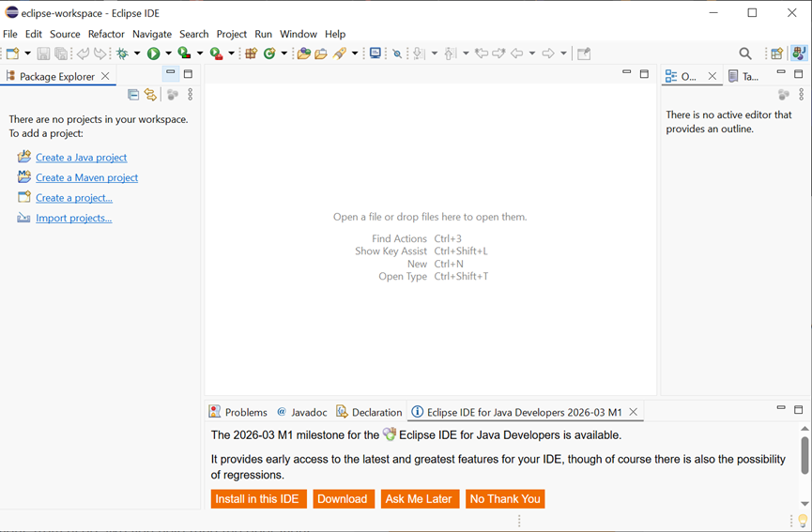Click the Save toolbar icon
This screenshot has width=812, height=532.
coord(43,53)
